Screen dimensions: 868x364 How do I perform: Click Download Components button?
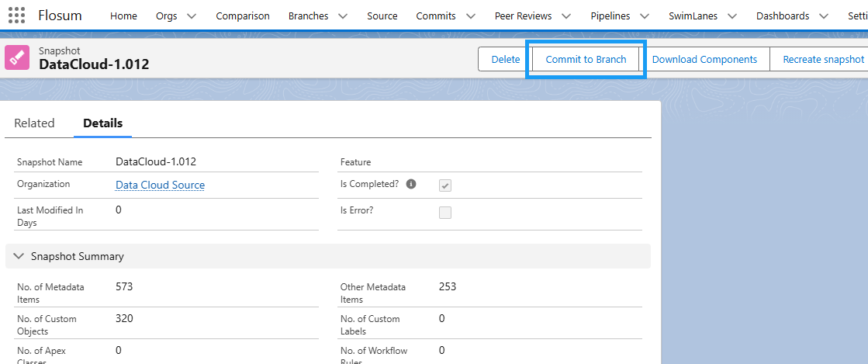[704, 59]
